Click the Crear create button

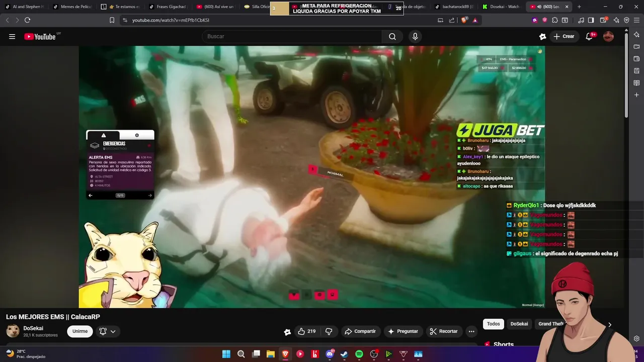click(563, 36)
